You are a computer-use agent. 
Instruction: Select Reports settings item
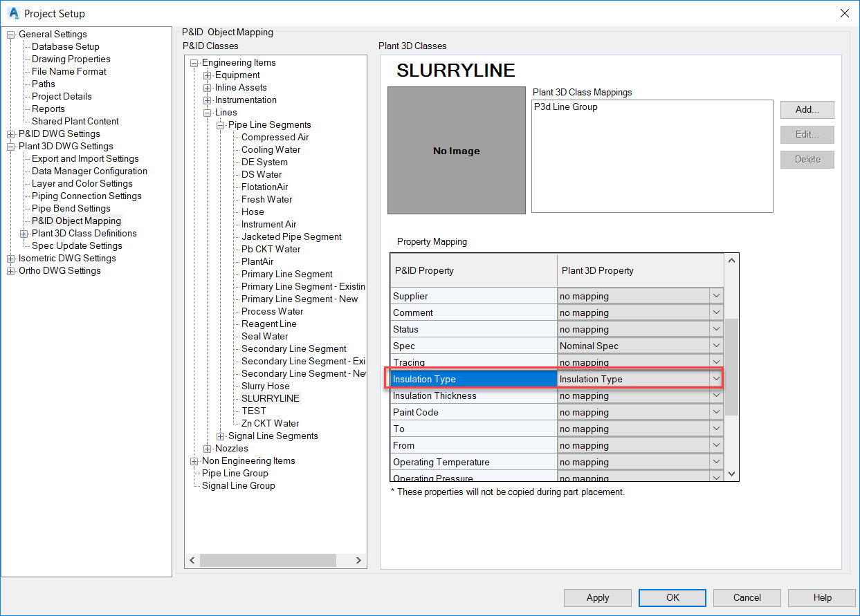click(48, 109)
